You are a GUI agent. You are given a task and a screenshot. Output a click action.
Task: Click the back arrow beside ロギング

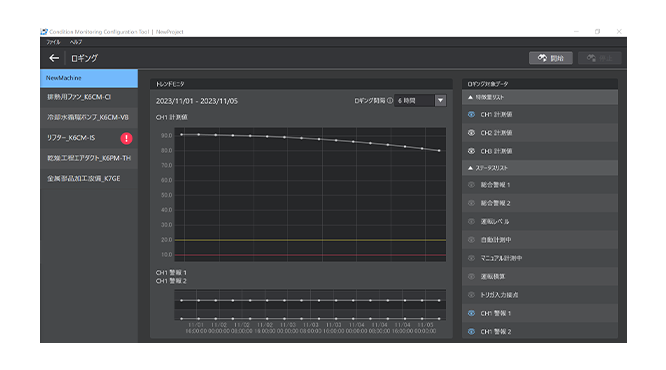tap(54, 58)
